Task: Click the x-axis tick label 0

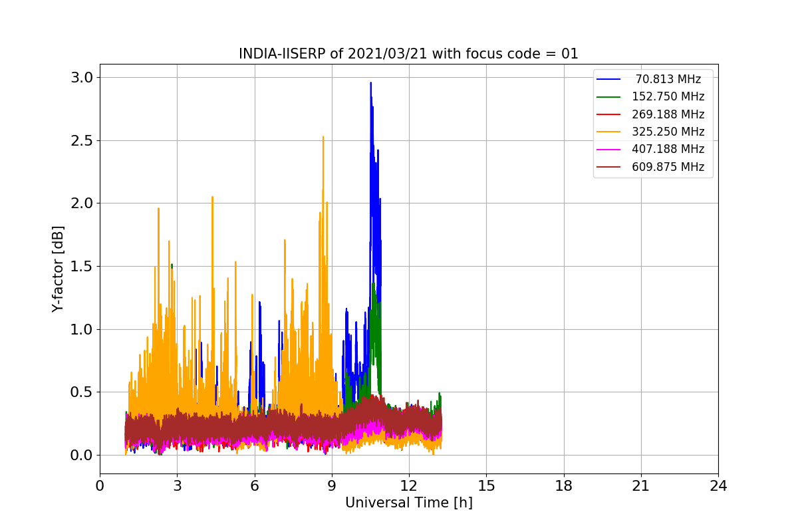Action: [100, 486]
